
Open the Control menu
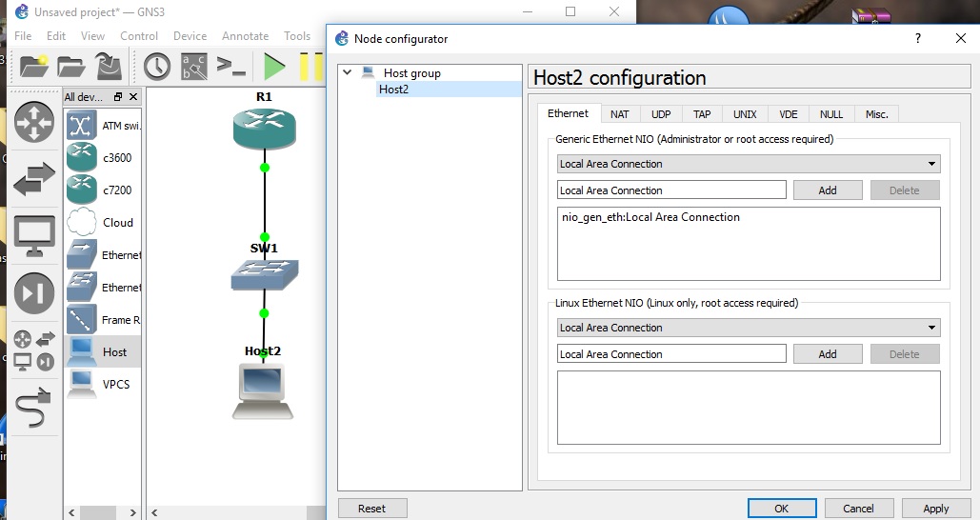139,35
